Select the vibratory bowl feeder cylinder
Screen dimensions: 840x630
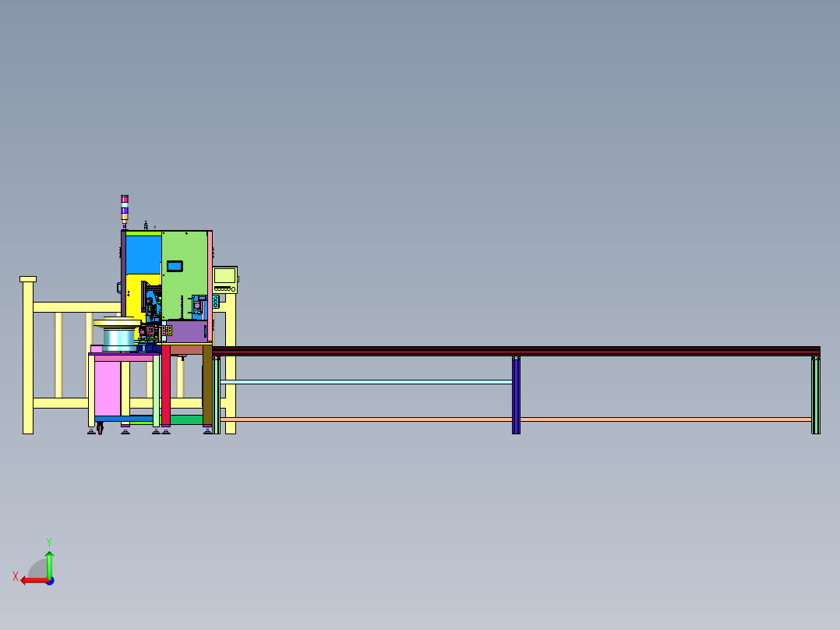pos(119,340)
